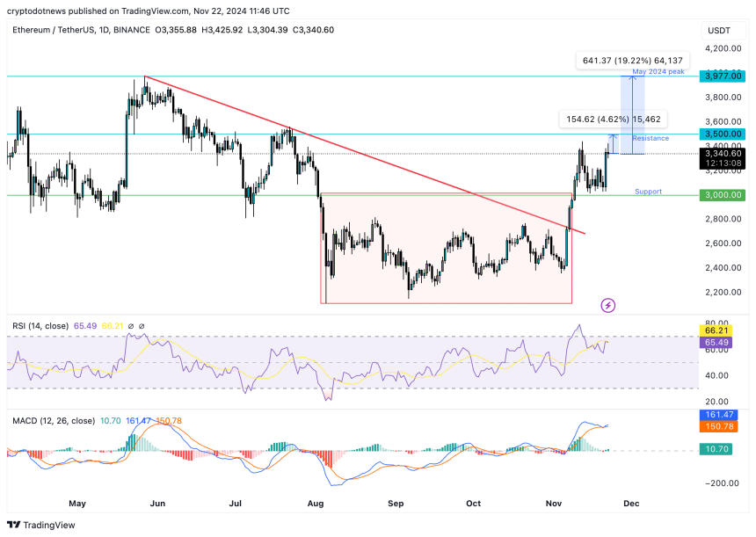The image size is (756, 537).
Task: Click the Resistance text label
Action: click(x=651, y=138)
